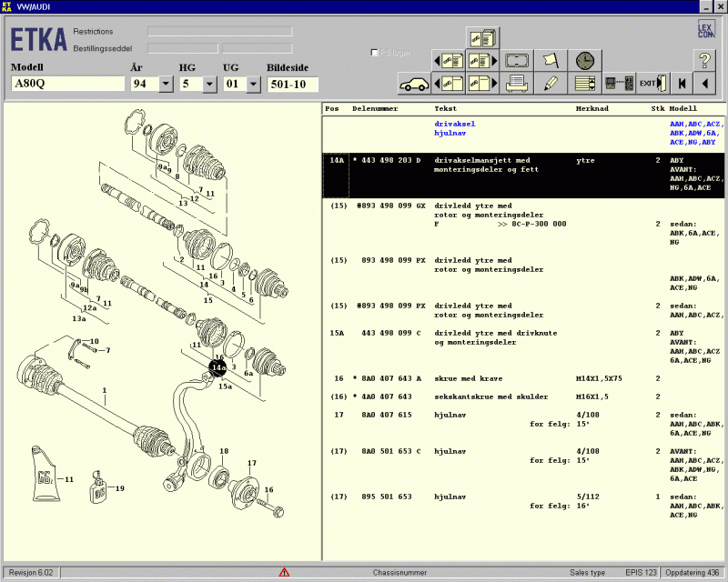
Task: Enable the På lager checkbox
Action: coord(373,53)
